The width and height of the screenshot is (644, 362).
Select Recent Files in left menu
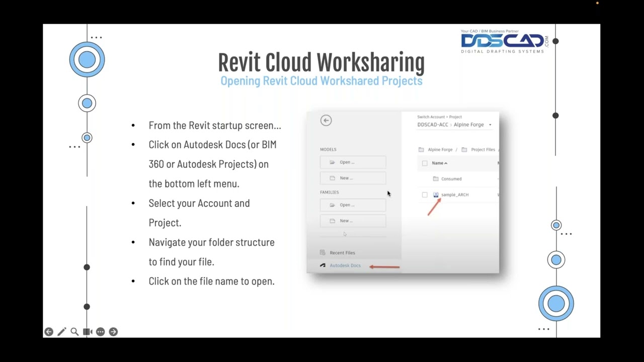pos(342,253)
